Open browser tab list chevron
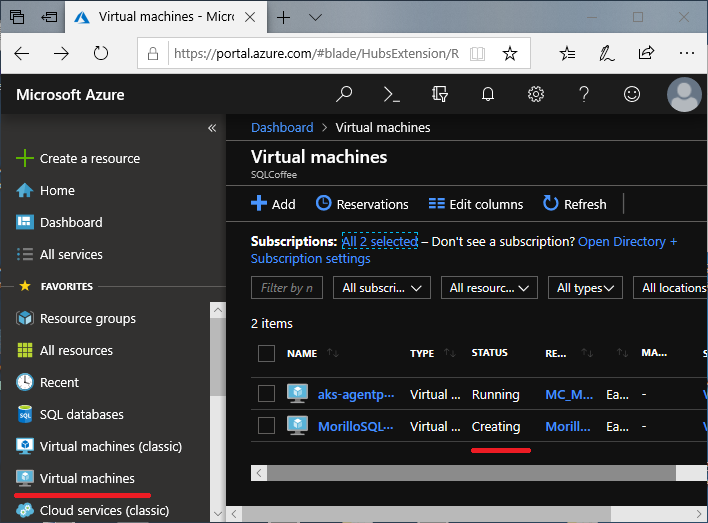 (315, 18)
